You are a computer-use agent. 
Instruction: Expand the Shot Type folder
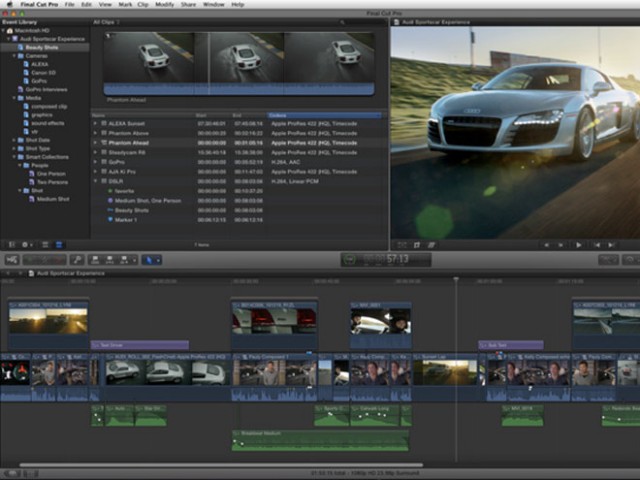click(x=14, y=149)
